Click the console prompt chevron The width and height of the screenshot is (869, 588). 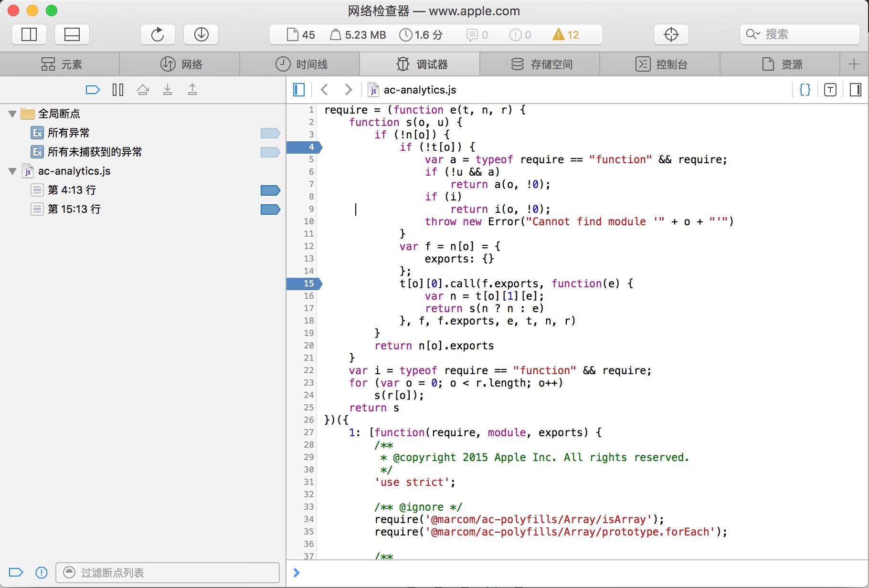[297, 573]
